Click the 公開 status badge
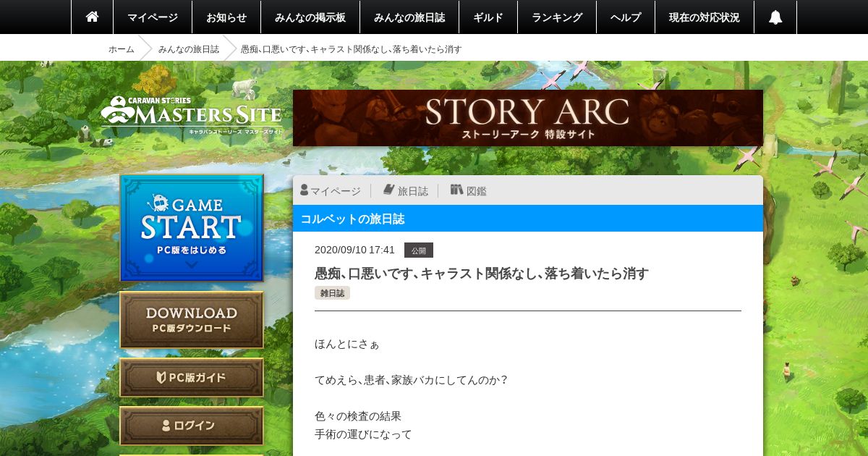The width and height of the screenshot is (868, 456). click(x=419, y=250)
